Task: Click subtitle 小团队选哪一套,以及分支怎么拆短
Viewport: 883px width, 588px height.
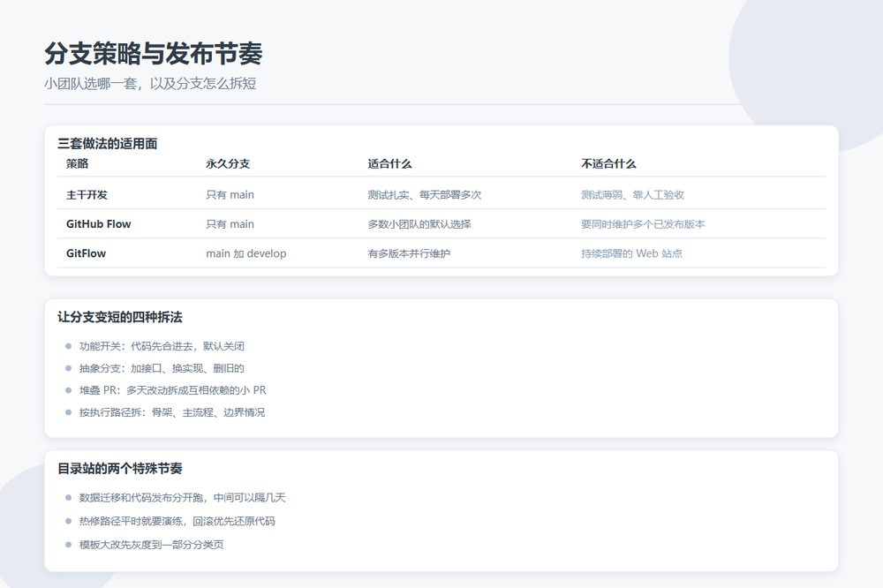Action: (x=150, y=83)
